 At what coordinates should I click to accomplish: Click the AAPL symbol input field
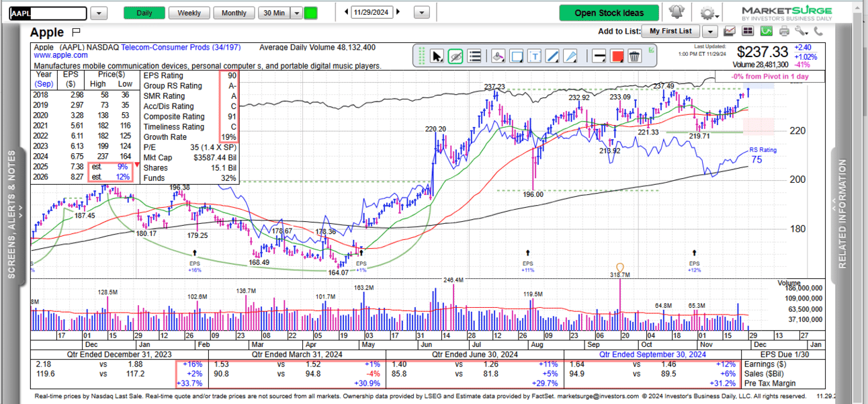pyautogui.click(x=48, y=13)
